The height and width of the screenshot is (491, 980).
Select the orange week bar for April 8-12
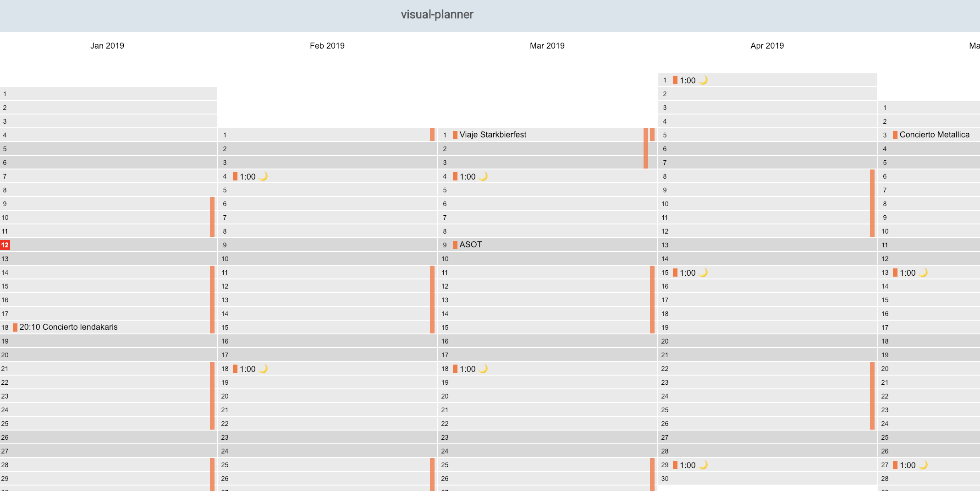tap(872, 203)
